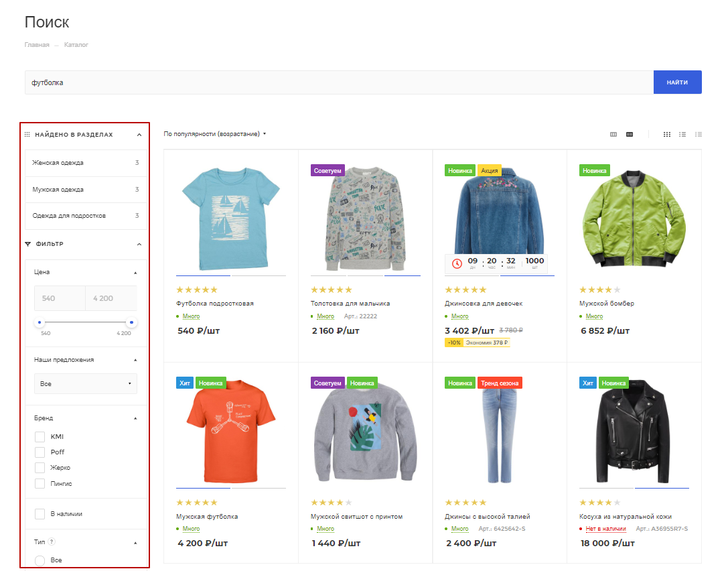Open the Мужская футболка product link

click(206, 516)
